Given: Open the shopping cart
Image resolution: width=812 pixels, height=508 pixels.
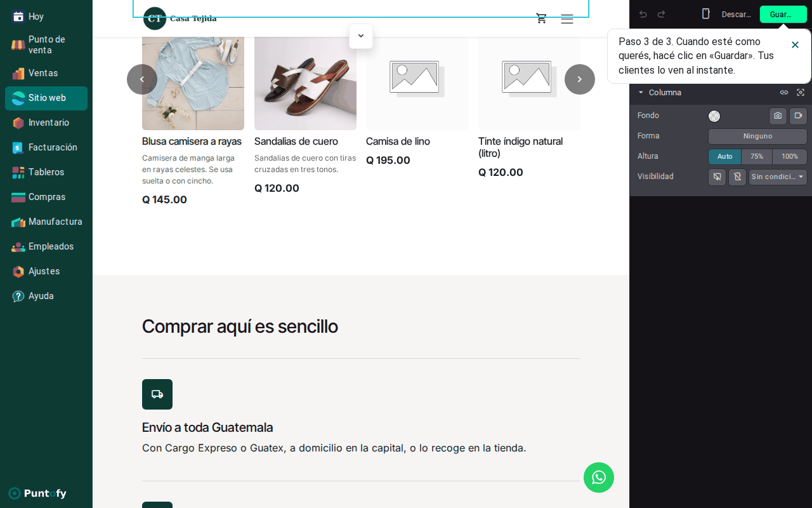Looking at the screenshot, I should 541,18.
